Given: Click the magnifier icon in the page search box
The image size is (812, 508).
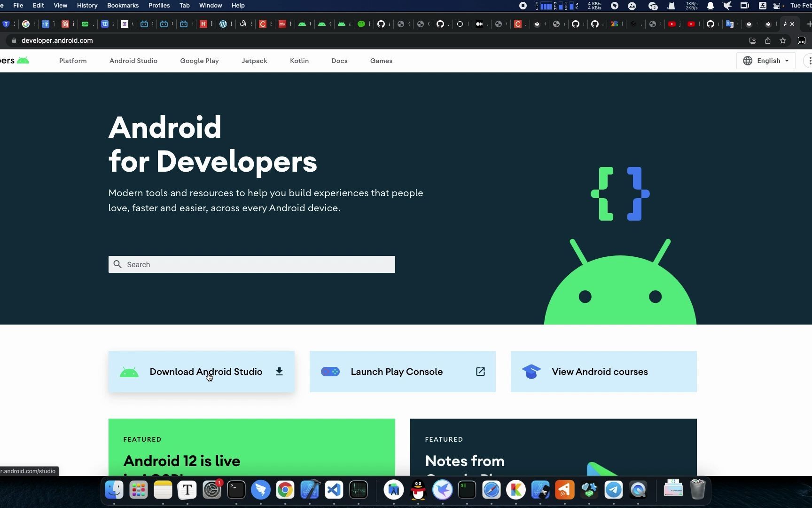Looking at the screenshot, I should (117, 264).
